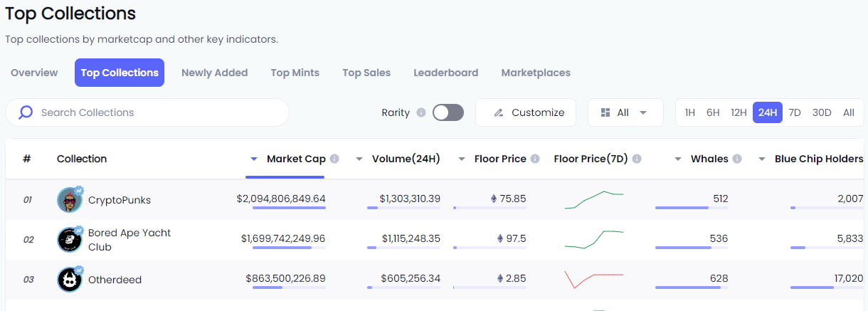Image resolution: width=868 pixels, height=311 pixels.
Task: Click the Whales info icon
Action: [737, 159]
